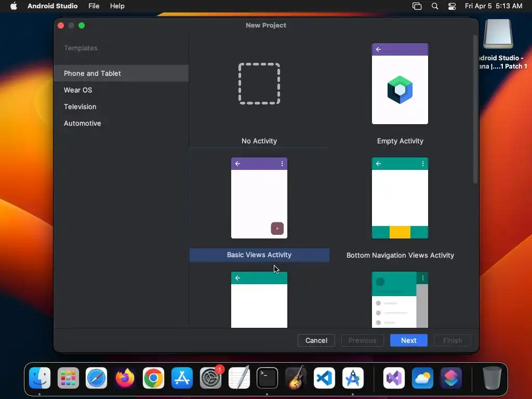The image size is (532, 399).
Task: Launch Firefox from the Dock
Action: [125, 378]
